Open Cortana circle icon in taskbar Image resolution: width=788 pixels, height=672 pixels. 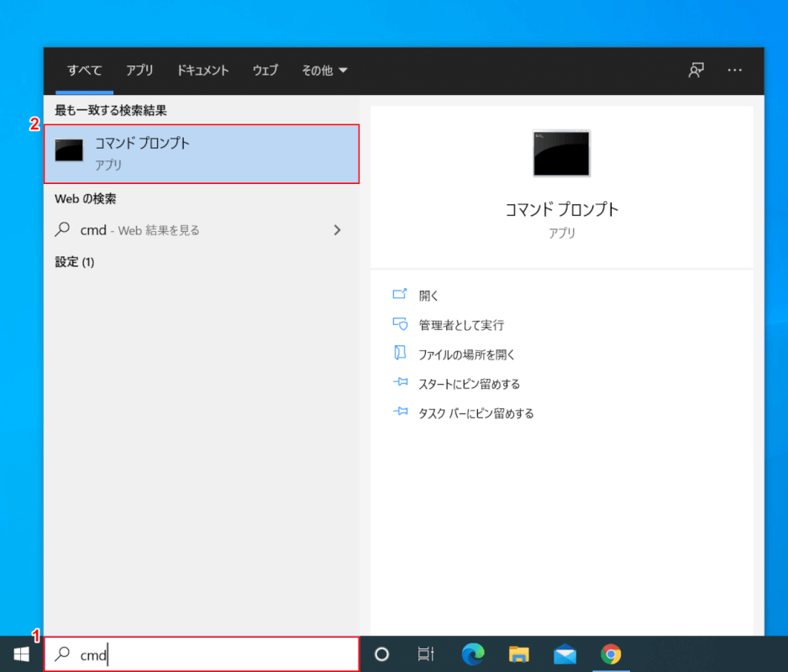point(381,654)
